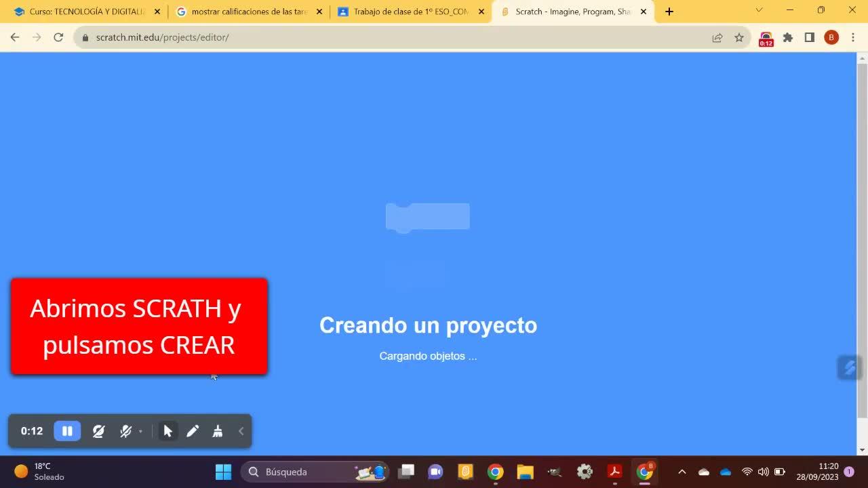Toggle the browser side panel

click(810, 37)
